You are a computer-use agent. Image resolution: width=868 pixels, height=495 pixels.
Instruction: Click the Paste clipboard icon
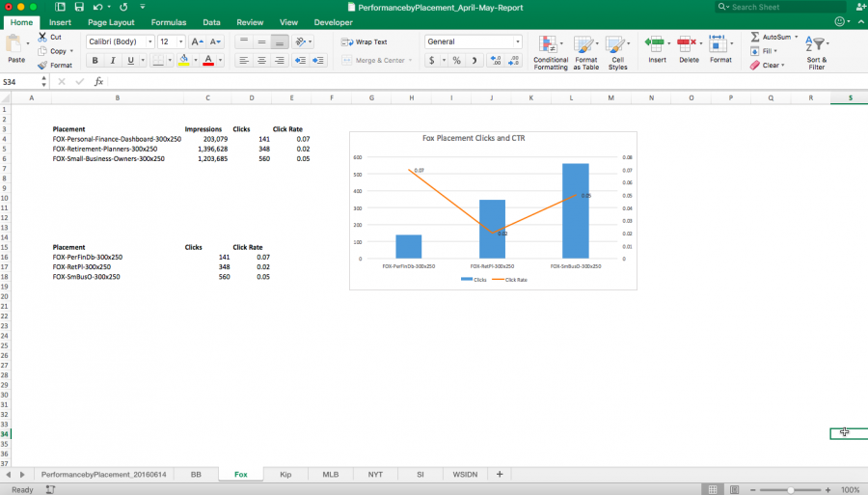click(x=14, y=44)
